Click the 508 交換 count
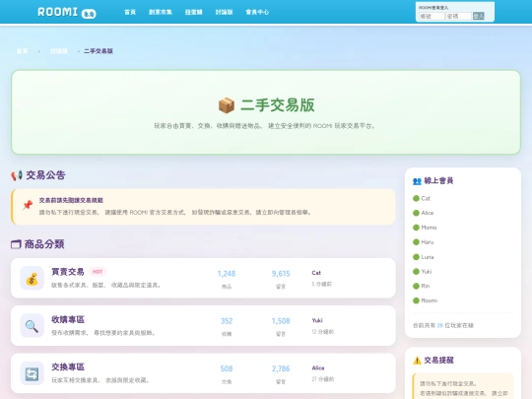The image size is (532, 399). point(227,368)
